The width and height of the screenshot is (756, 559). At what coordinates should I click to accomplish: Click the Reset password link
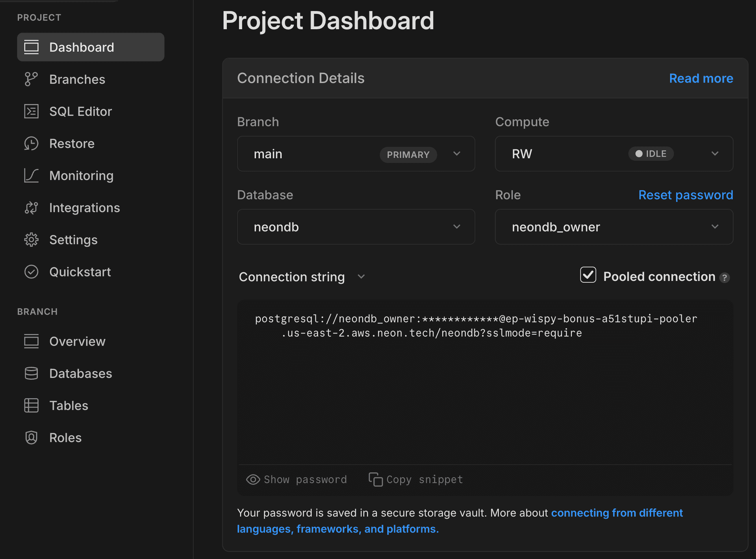click(686, 195)
